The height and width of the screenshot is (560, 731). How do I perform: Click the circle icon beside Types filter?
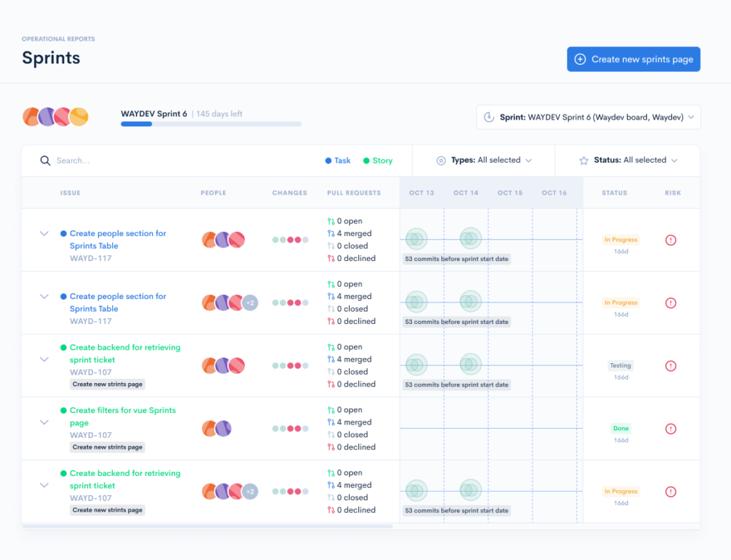(x=441, y=160)
